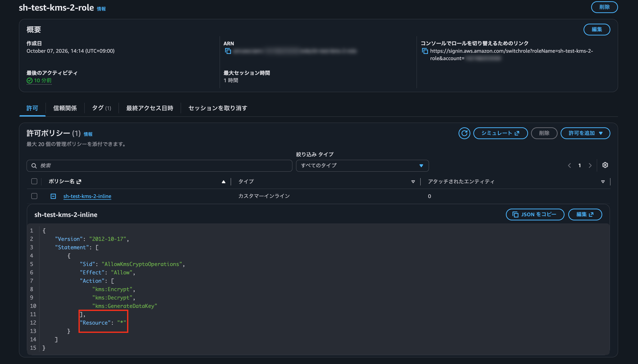Open 情報 link next to 許可ポリシー

[88, 134]
